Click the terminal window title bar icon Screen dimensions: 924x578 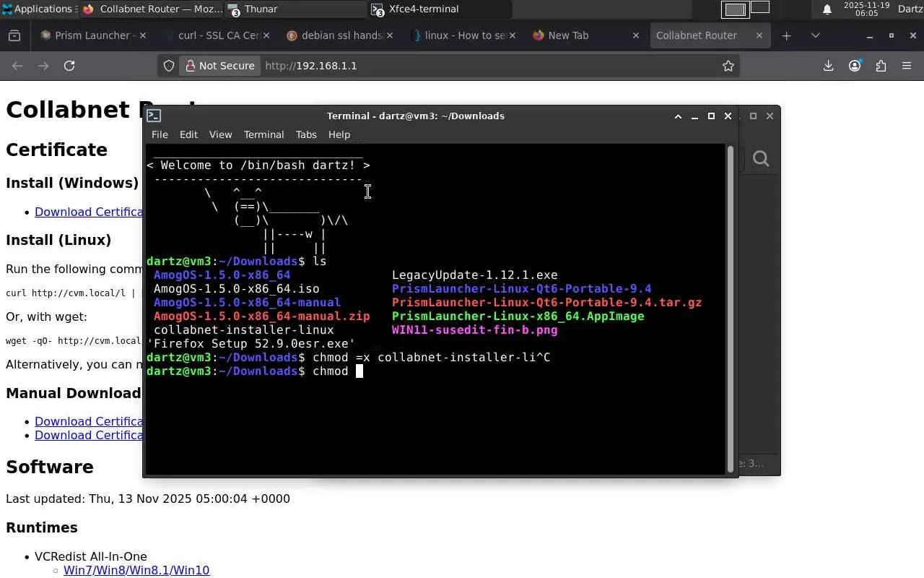[x=154, y=116]
